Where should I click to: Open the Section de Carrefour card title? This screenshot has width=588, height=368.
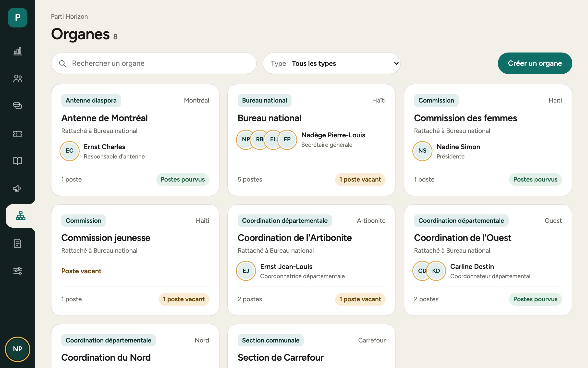coord(281,357)
